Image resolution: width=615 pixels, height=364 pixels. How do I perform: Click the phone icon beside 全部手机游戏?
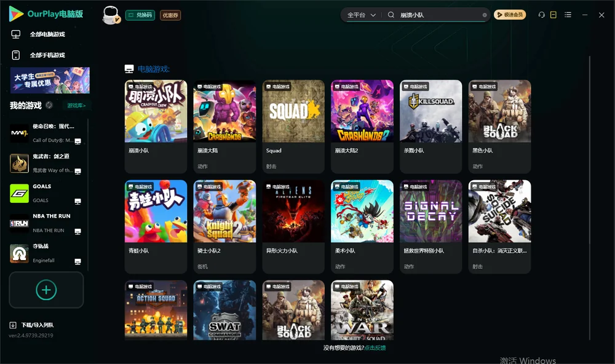pos(16,55)
